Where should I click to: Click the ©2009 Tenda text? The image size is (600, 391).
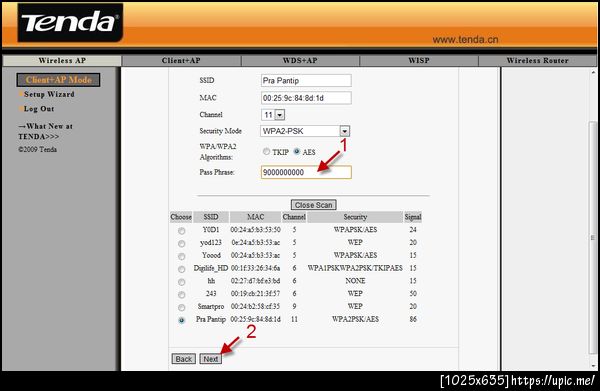tap(38, 150)
